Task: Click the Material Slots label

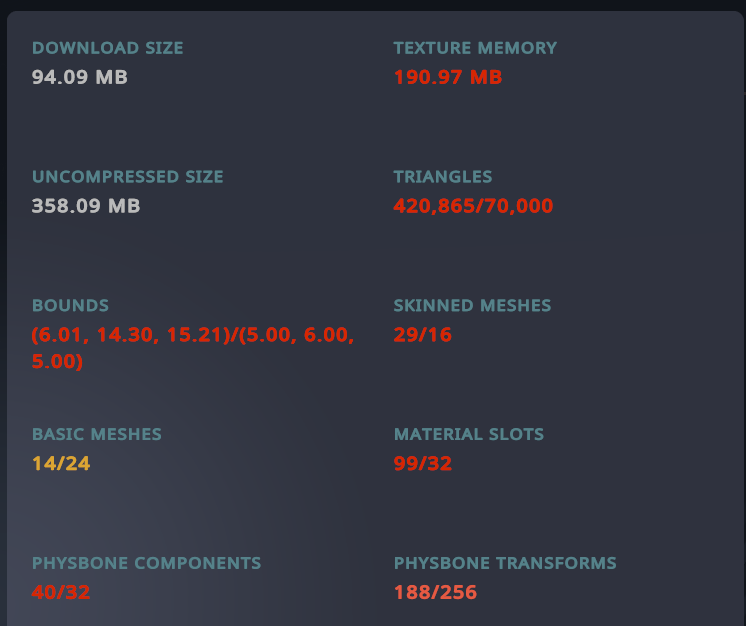Action: [x=469, y=434]
